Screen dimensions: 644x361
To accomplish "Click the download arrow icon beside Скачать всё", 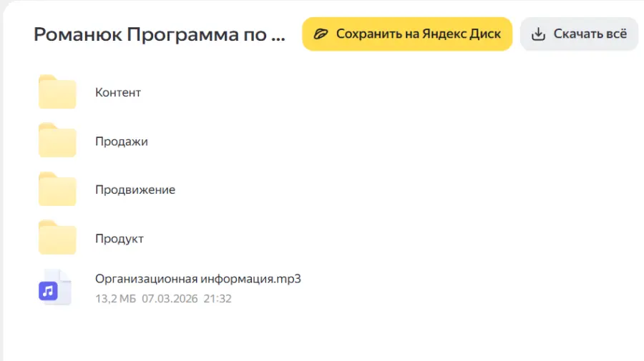I will pos(538,34).
